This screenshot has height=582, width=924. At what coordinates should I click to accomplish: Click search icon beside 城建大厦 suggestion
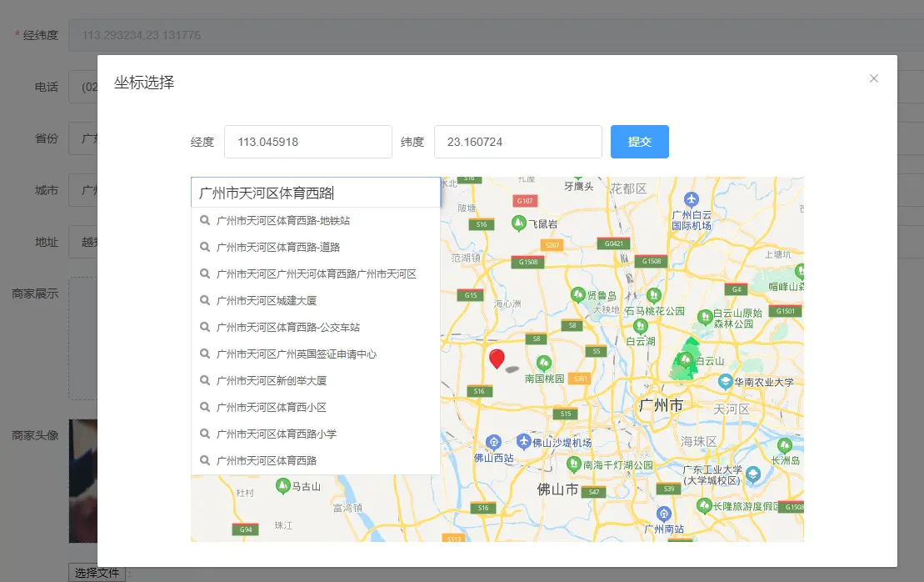pos(204,300)
